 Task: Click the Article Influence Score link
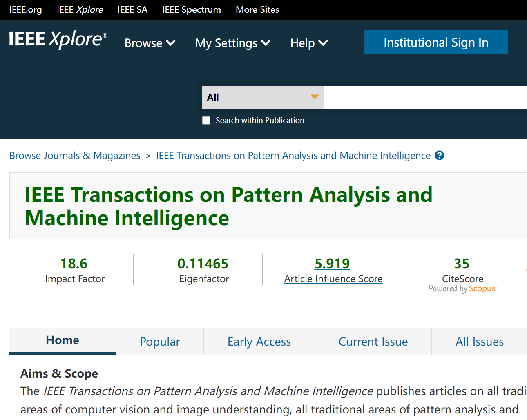click(333, 279)
